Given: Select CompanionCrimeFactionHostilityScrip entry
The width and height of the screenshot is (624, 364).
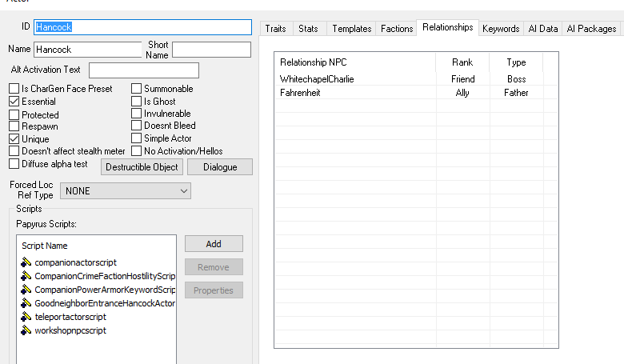Looking at the screenshot, I should (x=105, y=276).
